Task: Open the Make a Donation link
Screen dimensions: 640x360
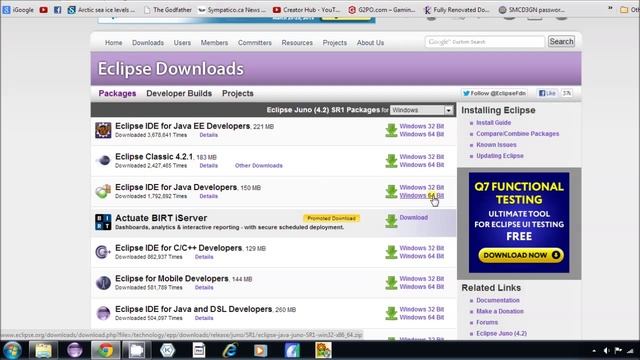Action: point(500,311)
